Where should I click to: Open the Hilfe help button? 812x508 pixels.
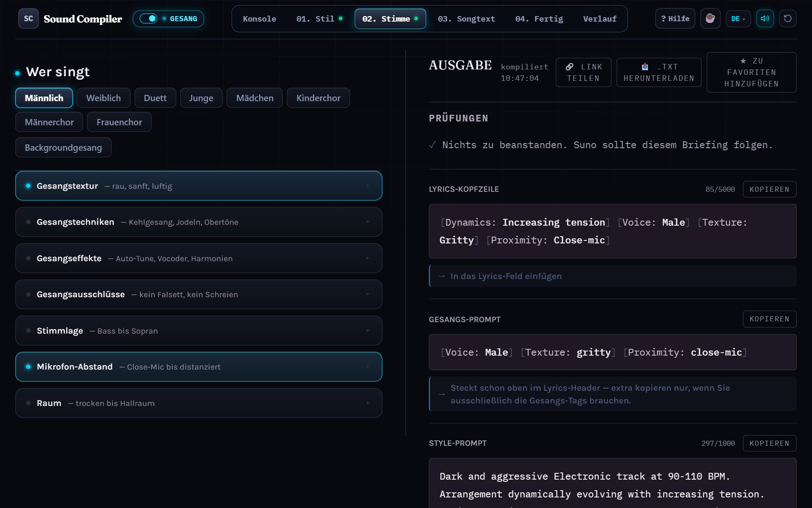coord(675,19)
